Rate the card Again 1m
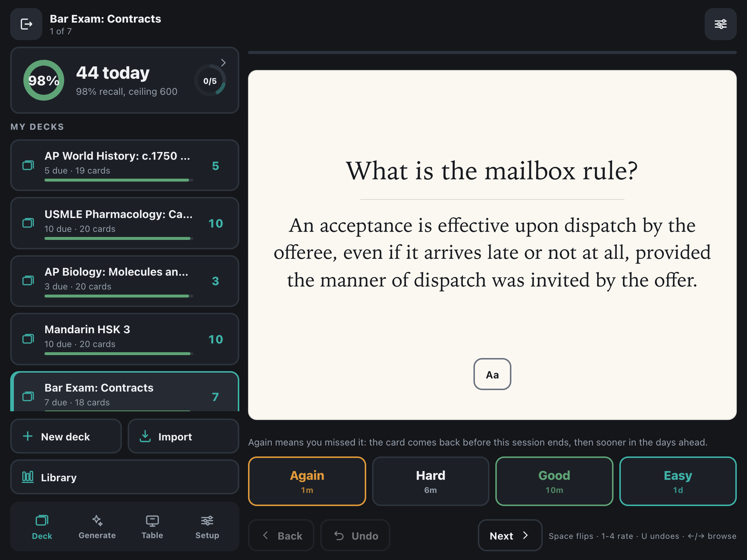The width and height of the screenshot is (747, 560). [x=307, y=481]
